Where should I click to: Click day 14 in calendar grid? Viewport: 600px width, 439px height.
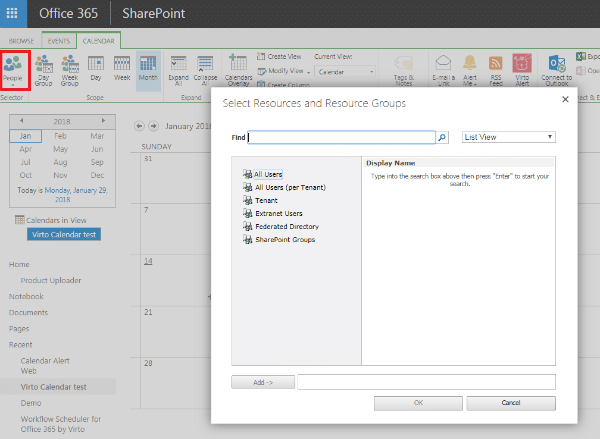[x=148, y=261]
